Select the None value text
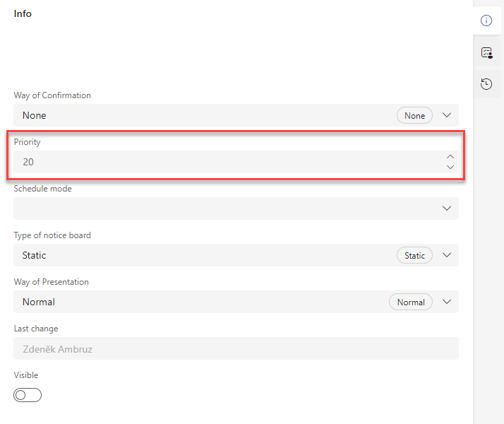 34,115
